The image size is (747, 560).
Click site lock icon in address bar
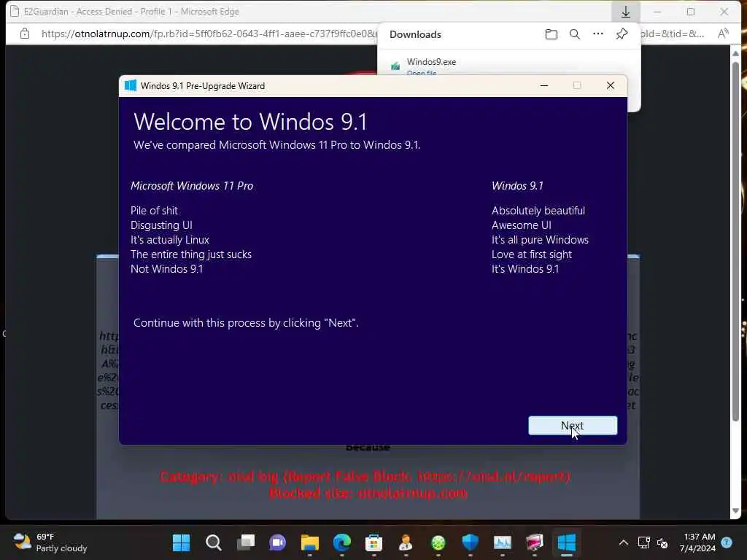click(25, 34)
